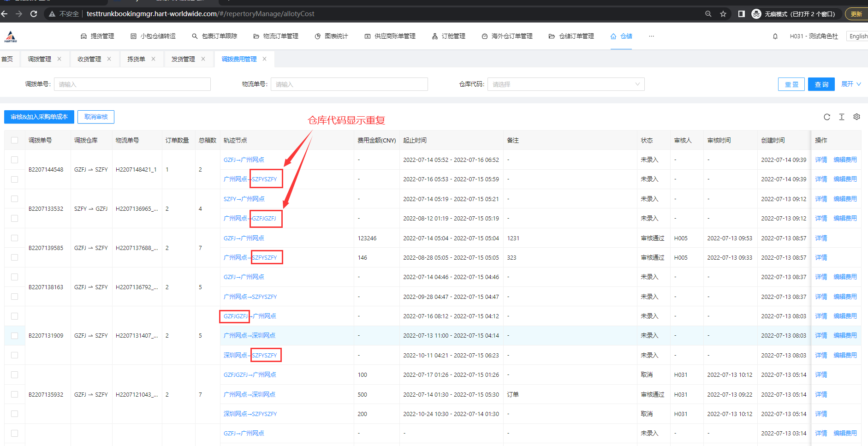Select checkbox for 广州网点→深圳网点 highlighted row
The image size is (868, 446).
15,336
